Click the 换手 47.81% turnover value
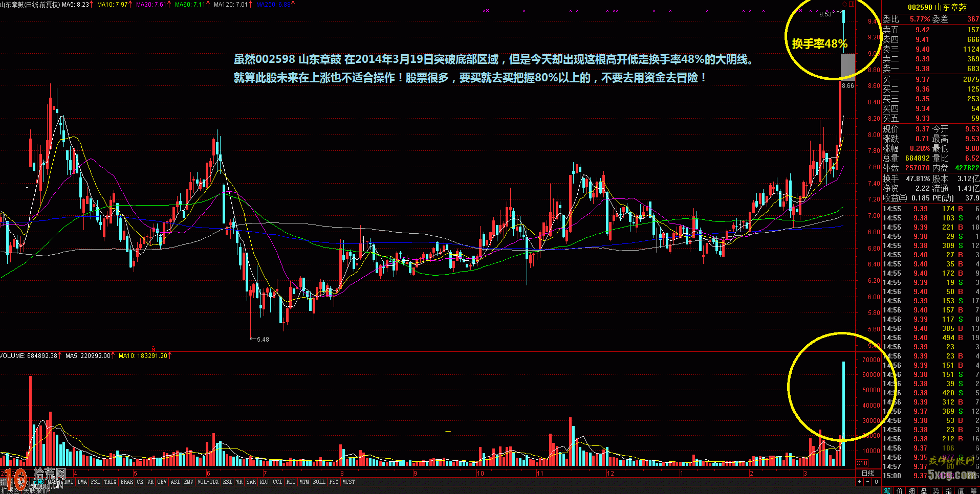Screen dimensions: 980x494 tap(918, 178)
